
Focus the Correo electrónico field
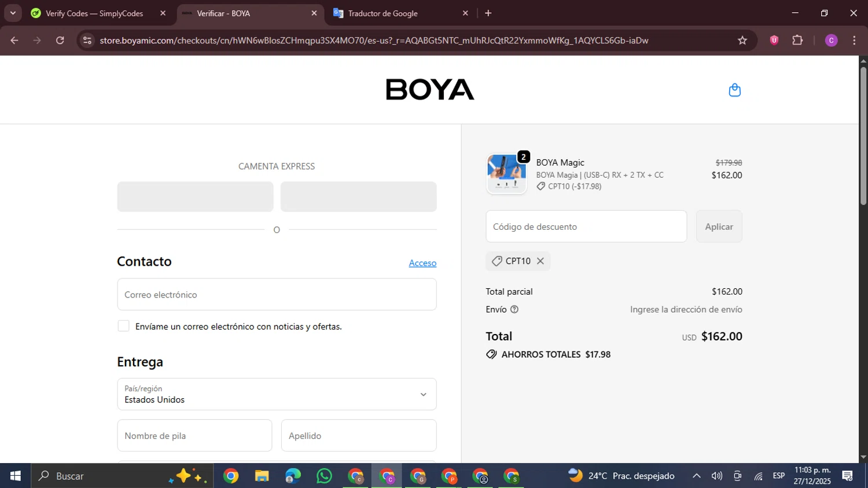pos(277,294)
